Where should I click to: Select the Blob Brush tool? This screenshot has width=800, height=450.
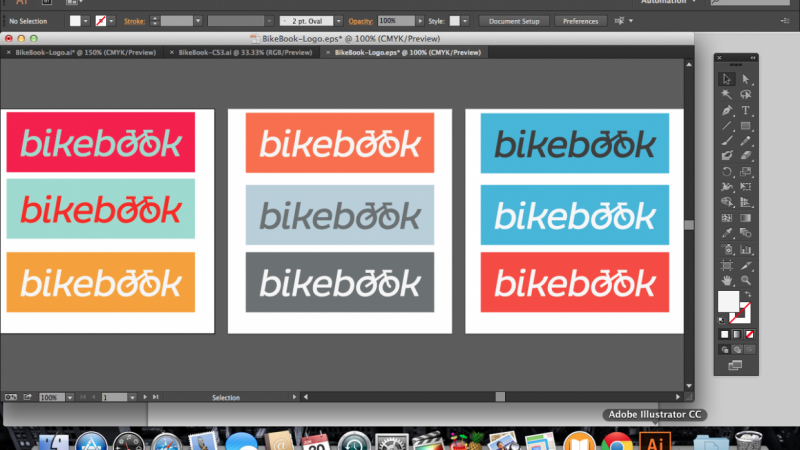pyautogui.click(x=727, y=156)
